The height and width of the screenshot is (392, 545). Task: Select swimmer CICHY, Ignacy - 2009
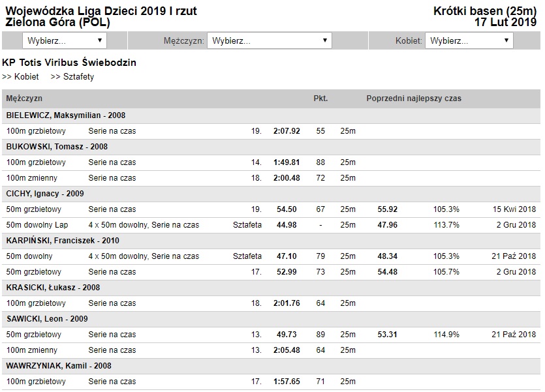coord(45,194)
